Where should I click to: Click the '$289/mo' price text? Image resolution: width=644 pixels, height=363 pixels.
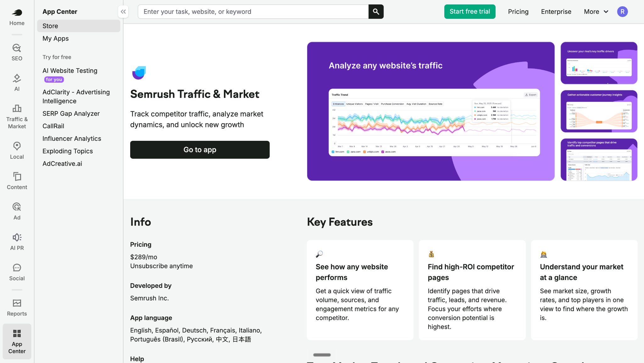coord(144,257)
